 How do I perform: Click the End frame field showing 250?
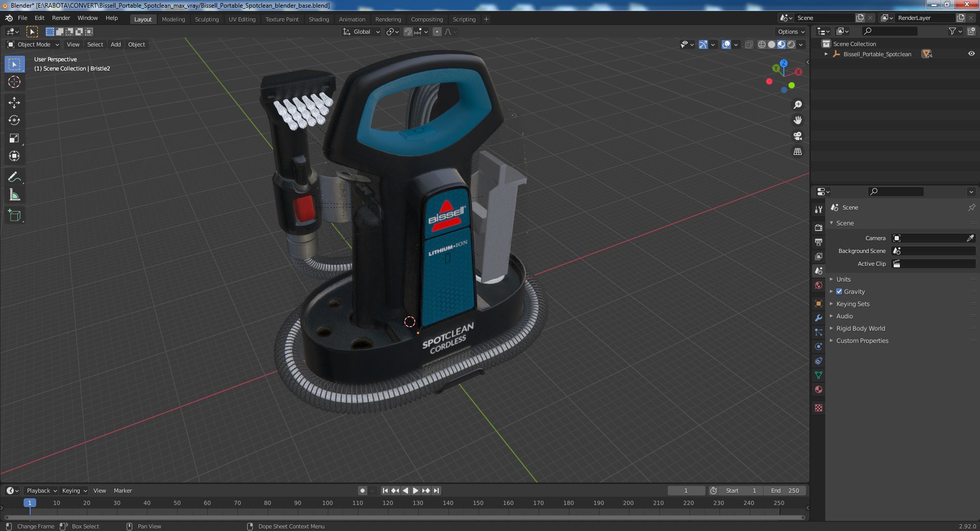coord(785,491)
